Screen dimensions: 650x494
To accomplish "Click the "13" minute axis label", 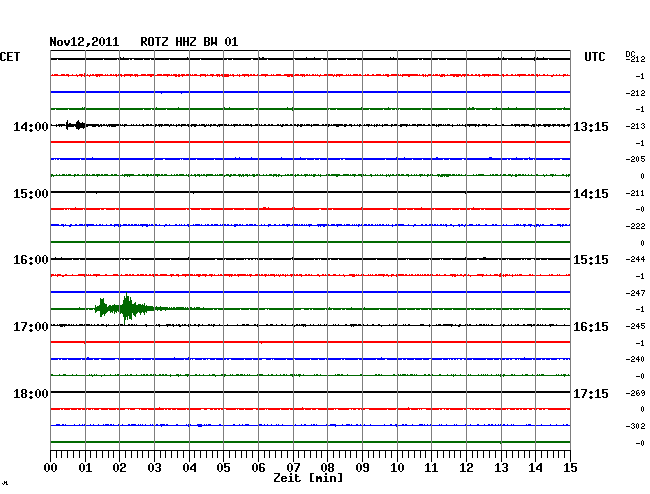I will (x=501, y=467).
